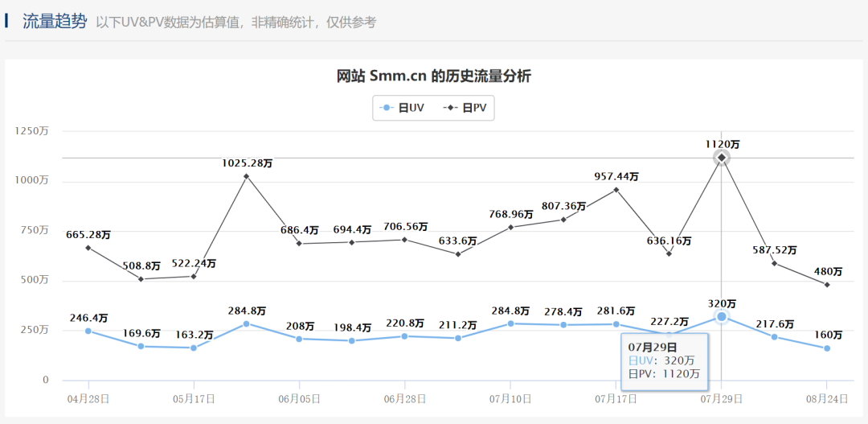The width and height of the screenshot is (868, 424).
Task: Click the 694.4万 PV value label
Action: click(x=352, y=229)
